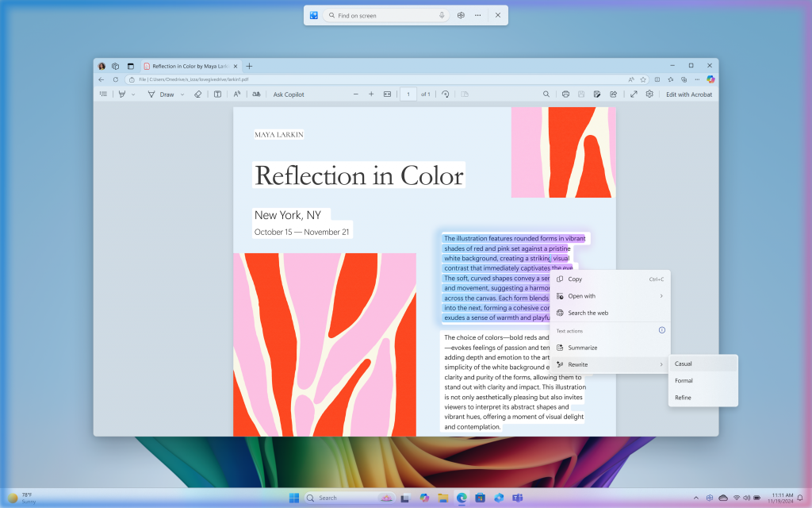This screenshot has width=812, height=508.
Task: Open the add text box tool
Action: coord(217,94)
